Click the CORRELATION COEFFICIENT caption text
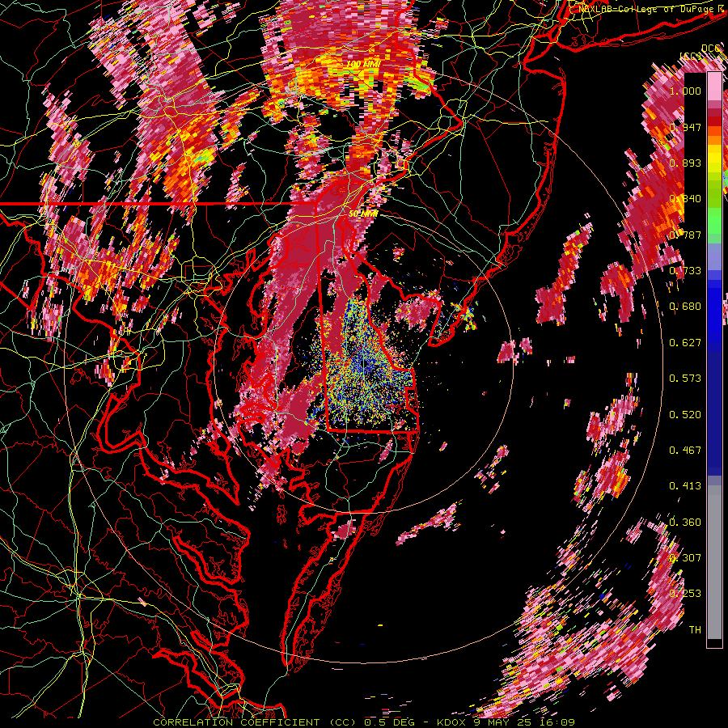 click(236, 722)
